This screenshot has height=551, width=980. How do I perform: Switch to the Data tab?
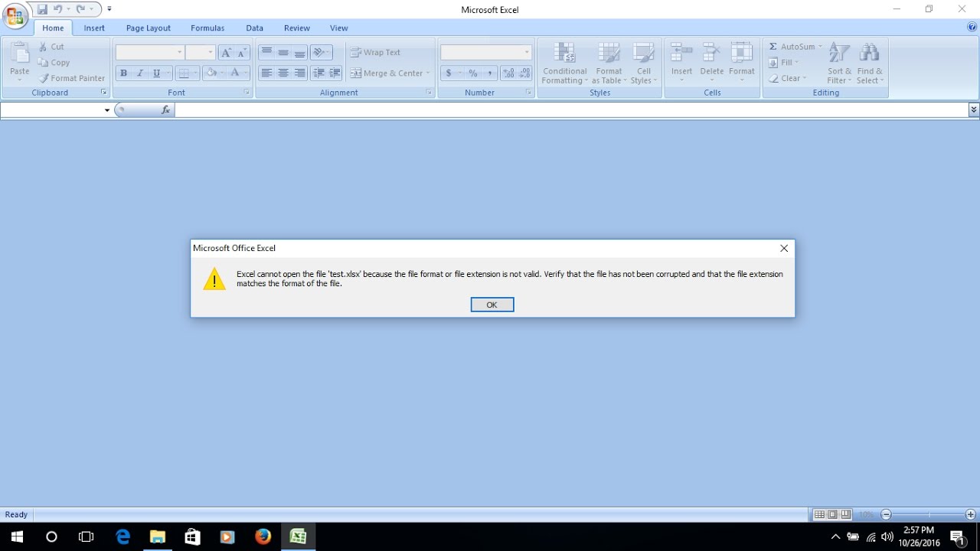coord(255,28)
